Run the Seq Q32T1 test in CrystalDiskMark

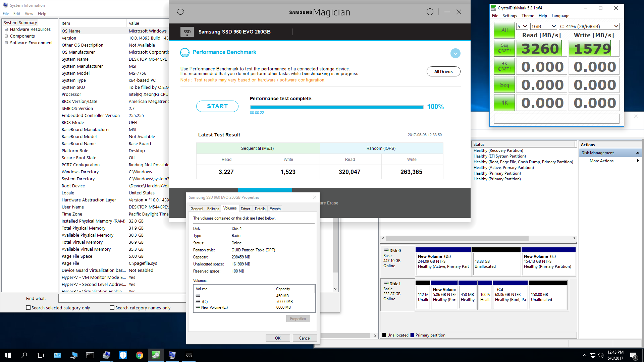pyautogui.click(x=504, y=48)
